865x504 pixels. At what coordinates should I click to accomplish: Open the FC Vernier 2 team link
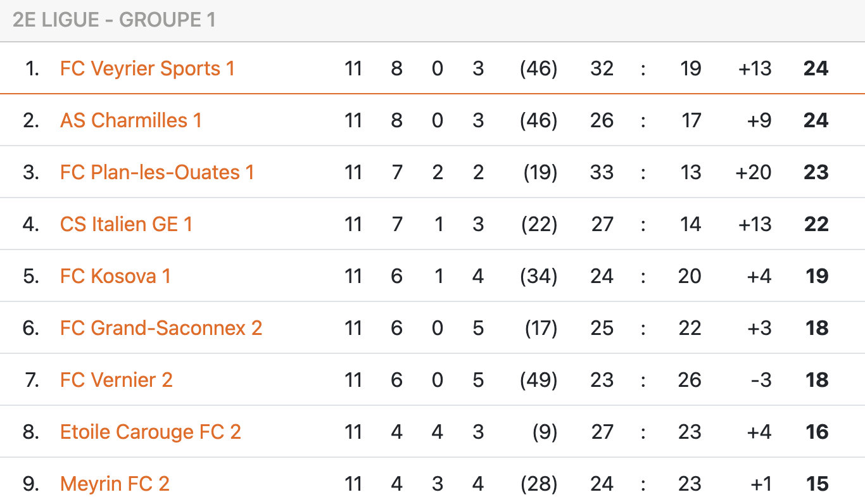tap(116, 380)
